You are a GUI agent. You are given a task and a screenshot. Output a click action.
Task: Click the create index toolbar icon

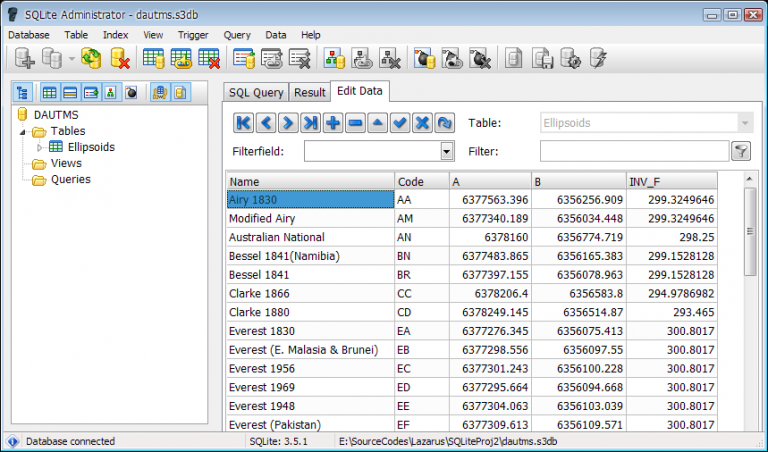[x=244, y=58]
